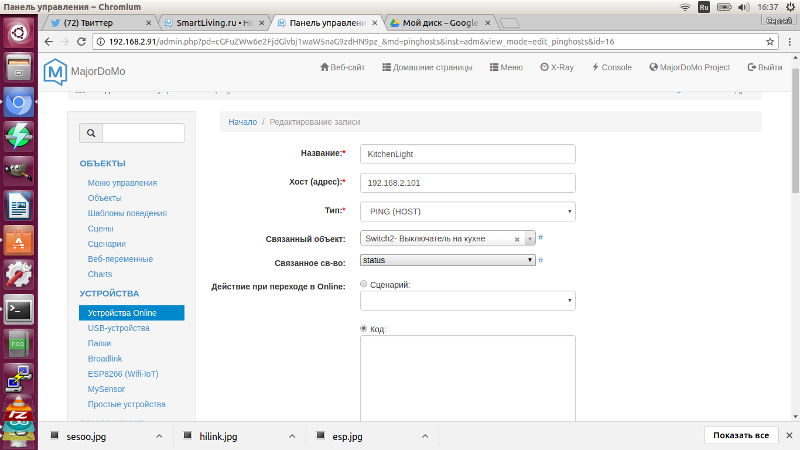This screenshot has width=800, height=450.
Task: Open the Тип PING (HOST) dropdown
Action: pyautogui.click(x=467, y=211)
